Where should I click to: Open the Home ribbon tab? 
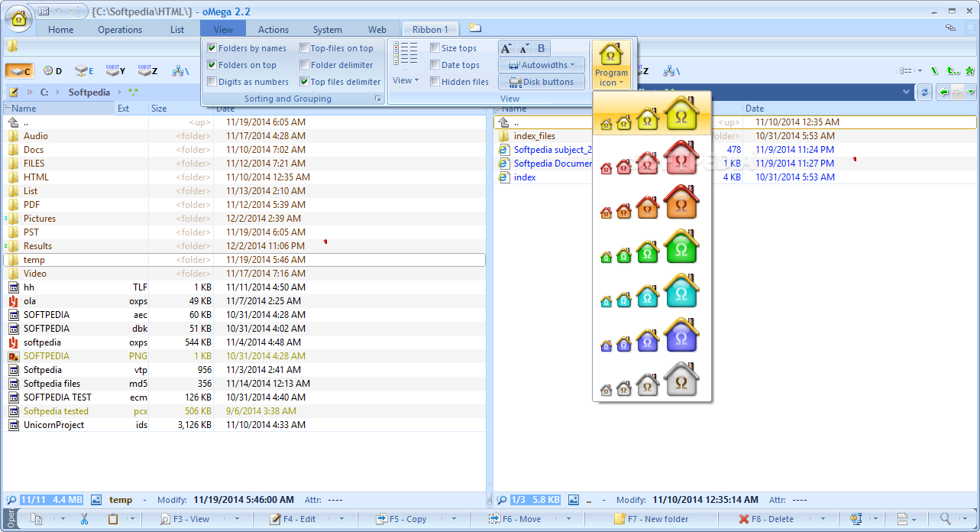(61, 30)
